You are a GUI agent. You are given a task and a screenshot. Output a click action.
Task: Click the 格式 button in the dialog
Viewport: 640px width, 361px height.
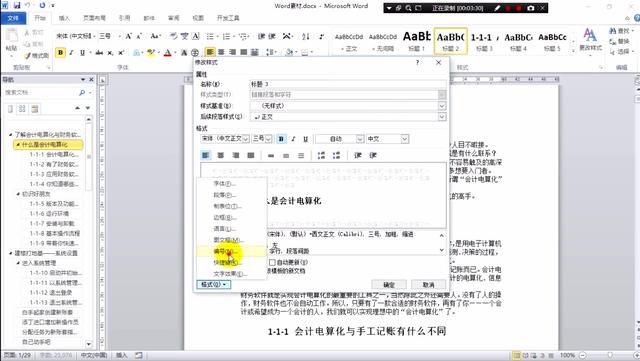(214, 284)
